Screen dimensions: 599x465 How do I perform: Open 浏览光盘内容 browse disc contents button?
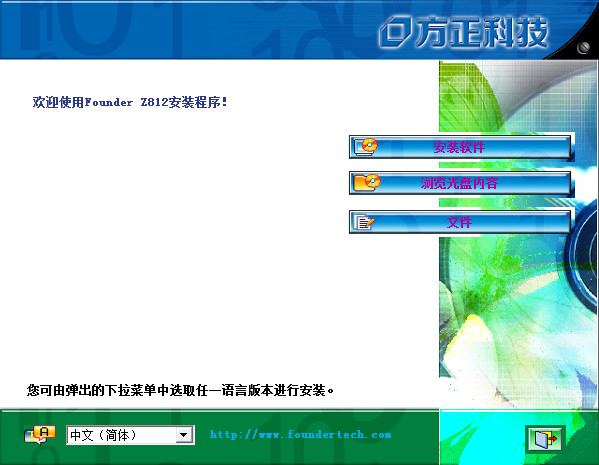click(460, 183)
